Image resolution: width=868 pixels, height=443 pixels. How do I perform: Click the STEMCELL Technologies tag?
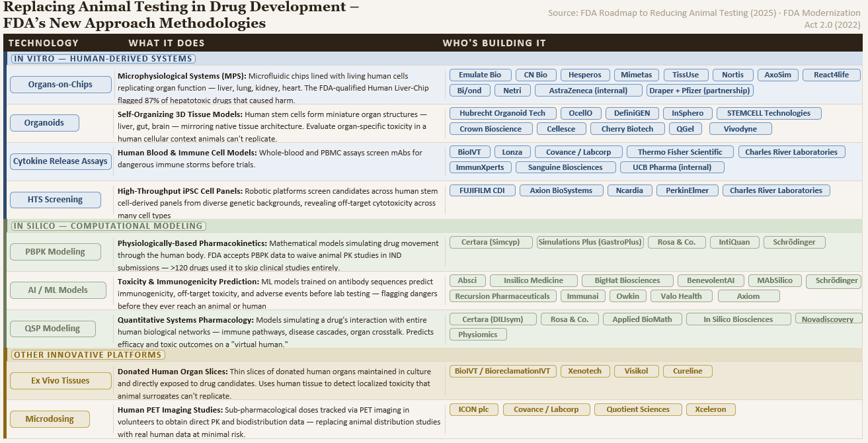click(769, 114)
